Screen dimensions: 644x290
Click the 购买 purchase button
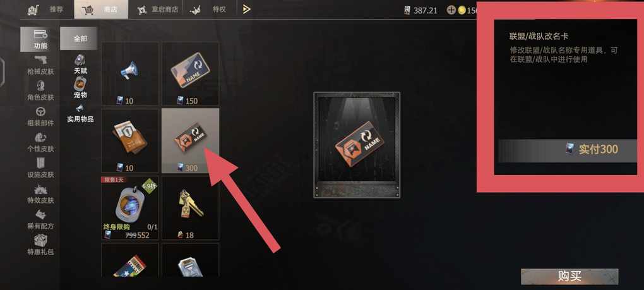tap(569, 277)
